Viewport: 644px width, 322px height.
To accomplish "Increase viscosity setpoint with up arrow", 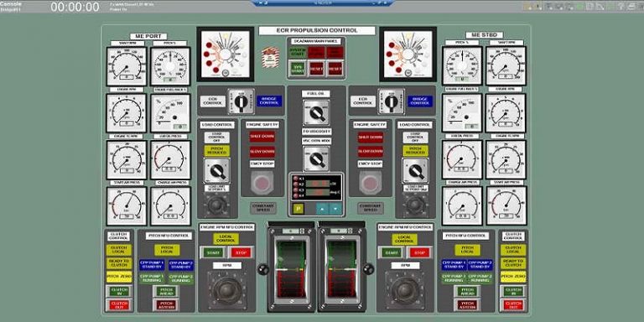I will (x=323, y=209).
